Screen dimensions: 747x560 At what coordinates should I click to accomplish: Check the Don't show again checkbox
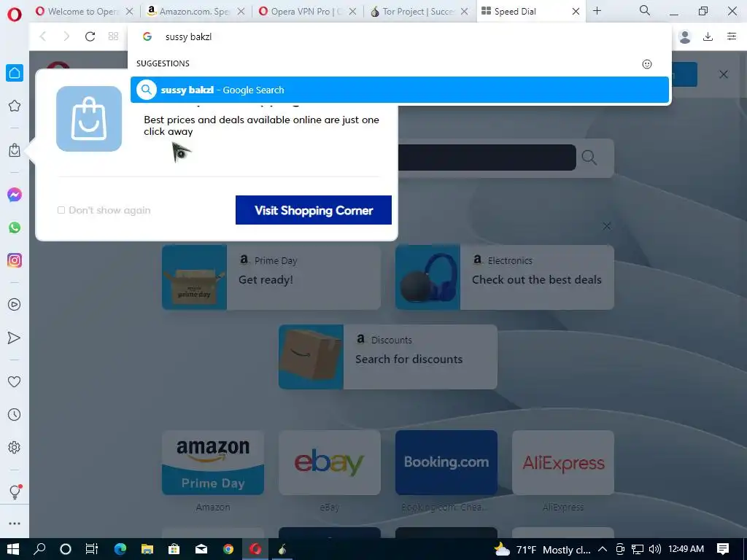[61, 210]
